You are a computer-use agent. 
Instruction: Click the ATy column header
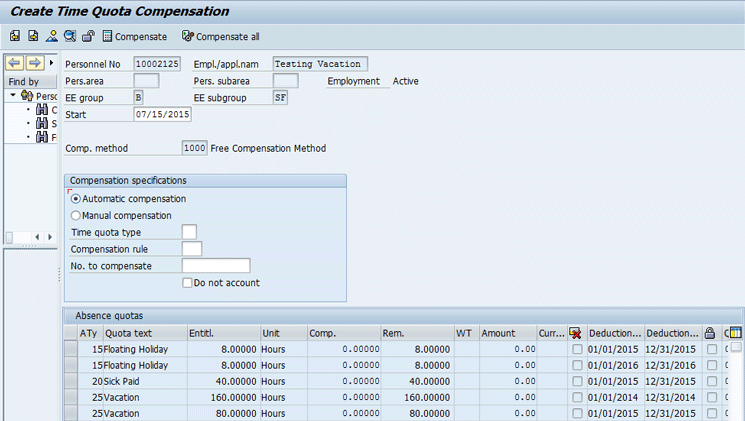pos(90,333)
